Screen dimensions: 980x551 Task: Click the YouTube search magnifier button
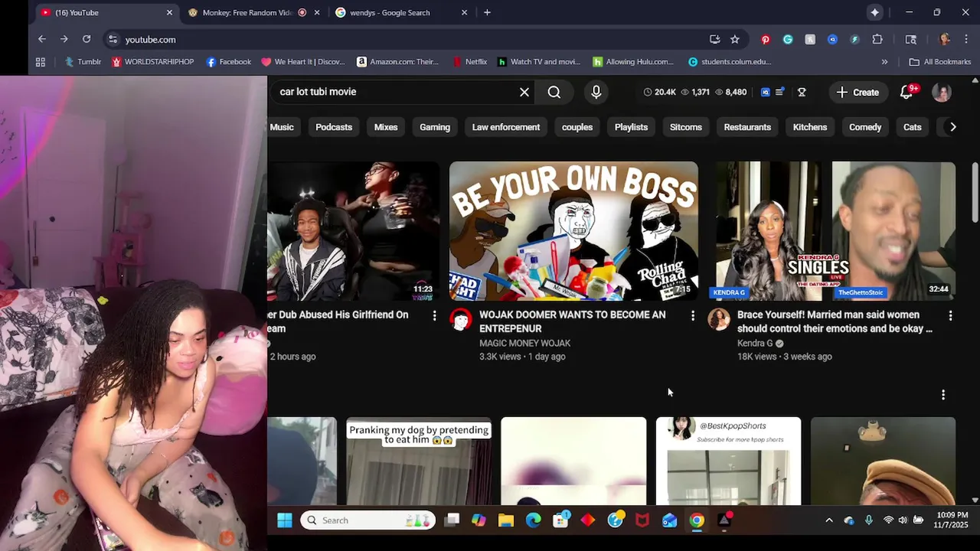click(554, 92)
